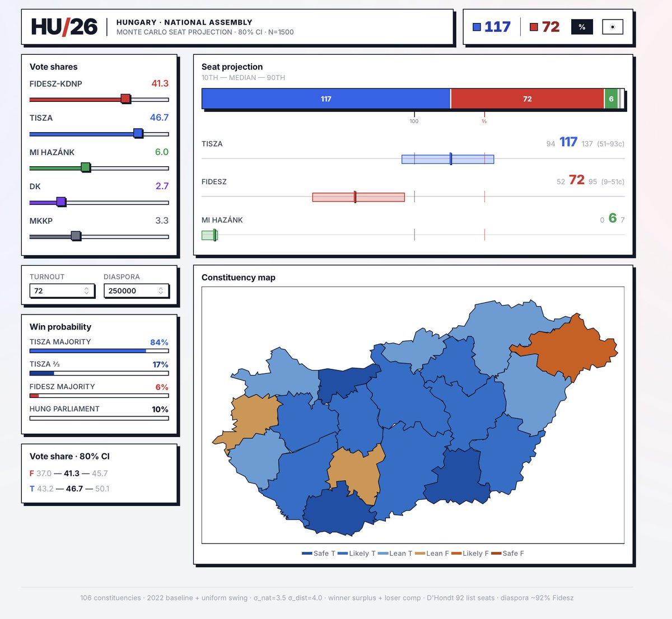Viewport: 672px width, 619px height.
Task: Click the blue square Tisza seat icon
Action: click(x=477, y=27)
